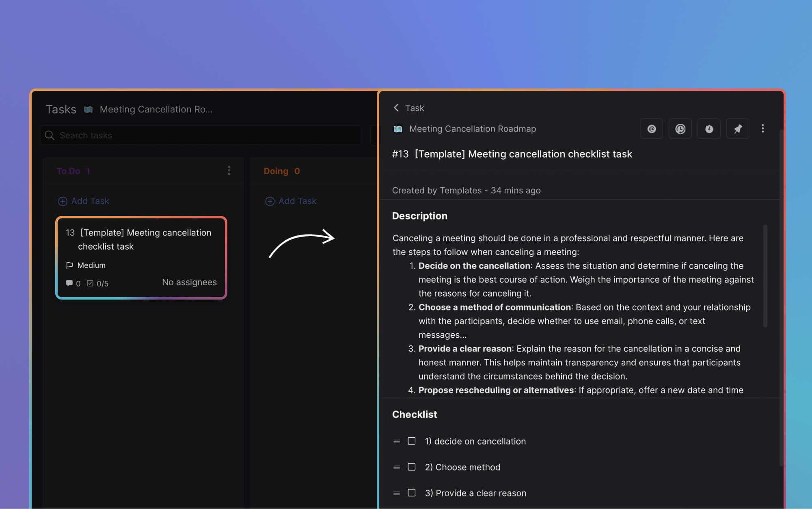Click the back arrow next to Task
Image resolution: width=812 pixels, height=509 pixels.
[x=395, y=108]
